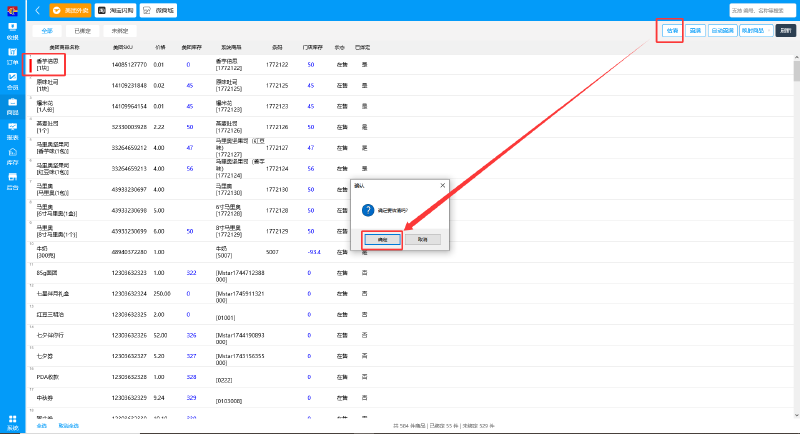Click the price cell 9.24

click(x=159, y=398)
